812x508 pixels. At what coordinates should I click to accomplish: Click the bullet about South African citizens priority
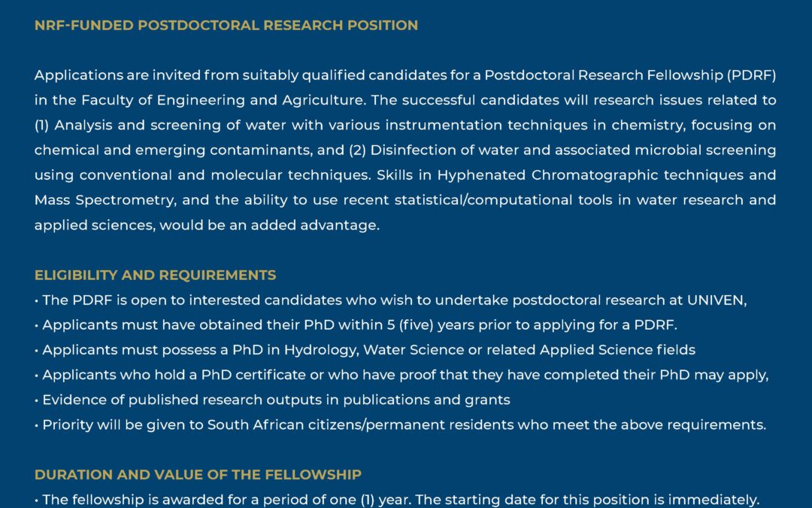(x=401, y=424)
